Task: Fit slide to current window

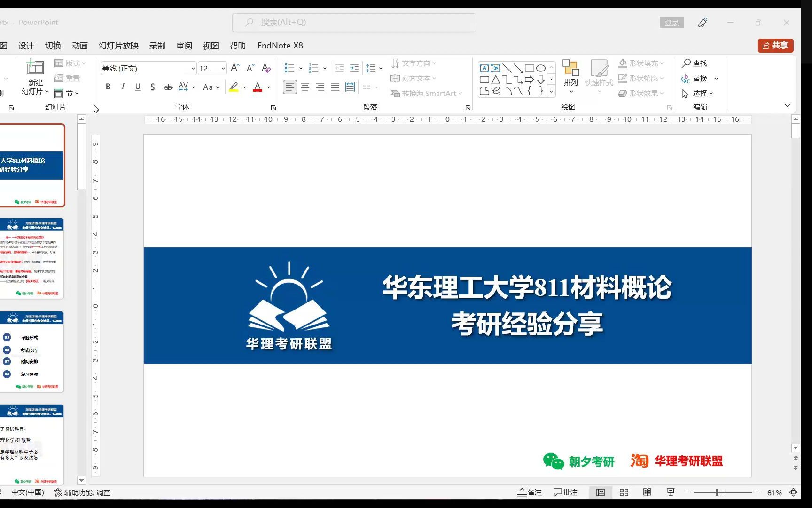Action: click(x=794, y=492)
